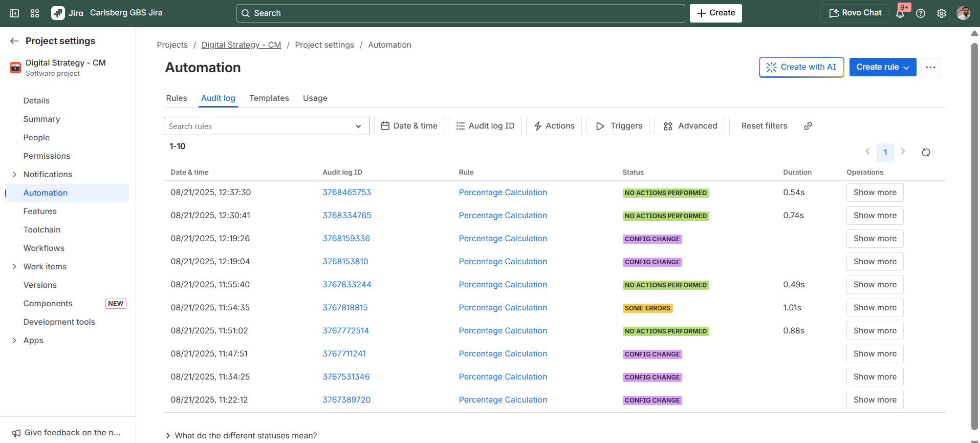Image resolution: width=980 pixels, height=443 pixels.
Task: Open the three-dot more options menu
Action: (x=930, y=67)
